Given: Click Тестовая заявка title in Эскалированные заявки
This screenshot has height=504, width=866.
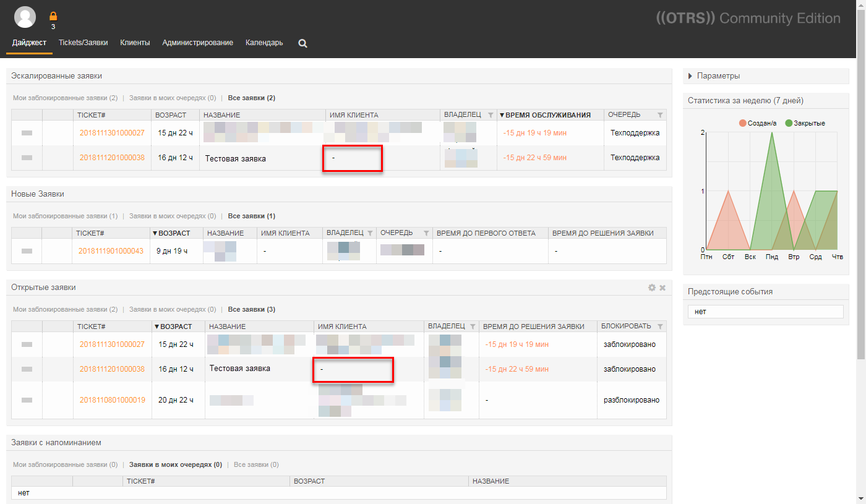Looking at the screenshot, I should pyautogui.click(x=236, y=159).
